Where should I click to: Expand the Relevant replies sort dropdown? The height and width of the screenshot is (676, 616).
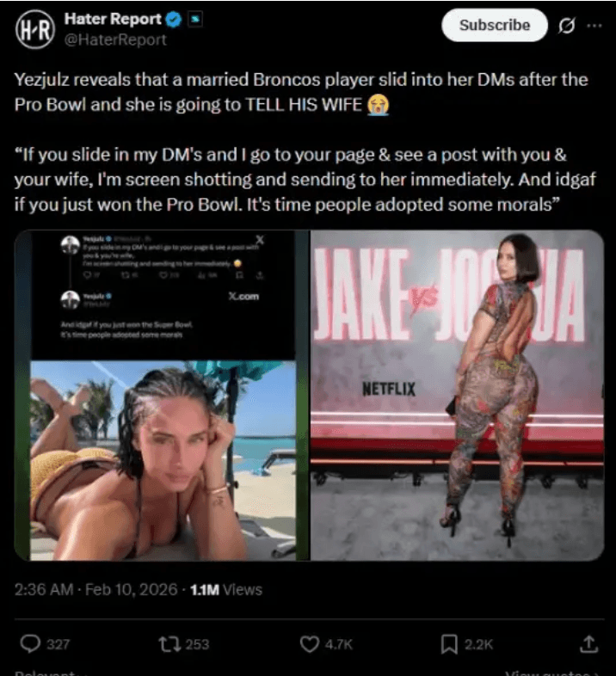tap(51, 673)
